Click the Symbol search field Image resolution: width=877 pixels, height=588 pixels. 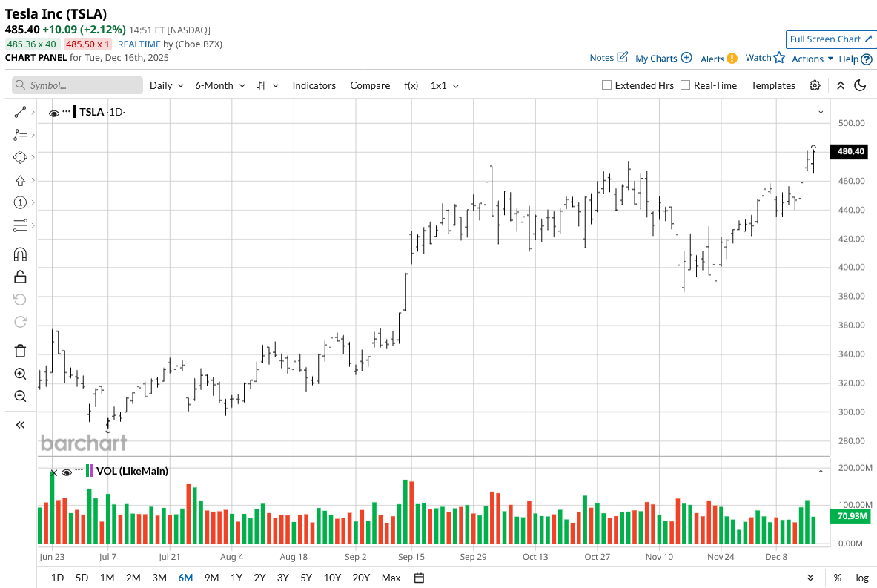(78, 85)
